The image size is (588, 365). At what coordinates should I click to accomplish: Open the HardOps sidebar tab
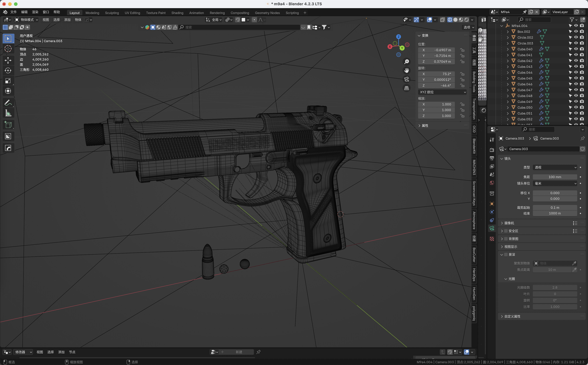(x=474, y=275)
